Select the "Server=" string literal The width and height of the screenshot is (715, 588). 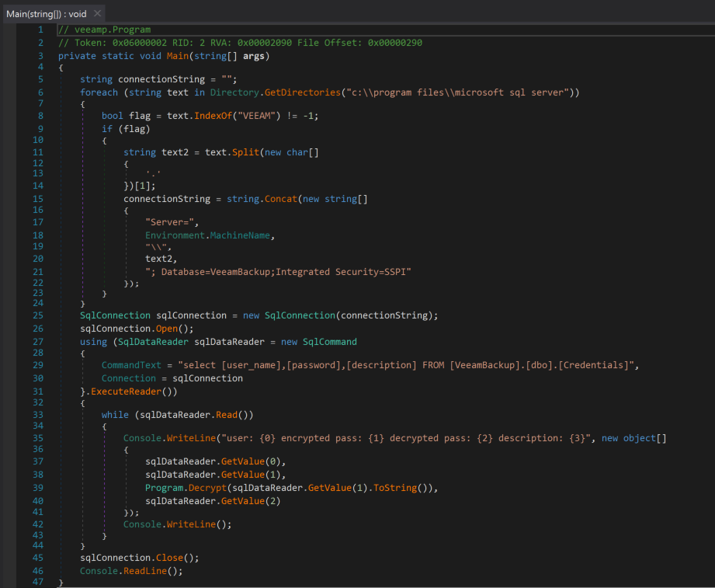tap(169, 222)
